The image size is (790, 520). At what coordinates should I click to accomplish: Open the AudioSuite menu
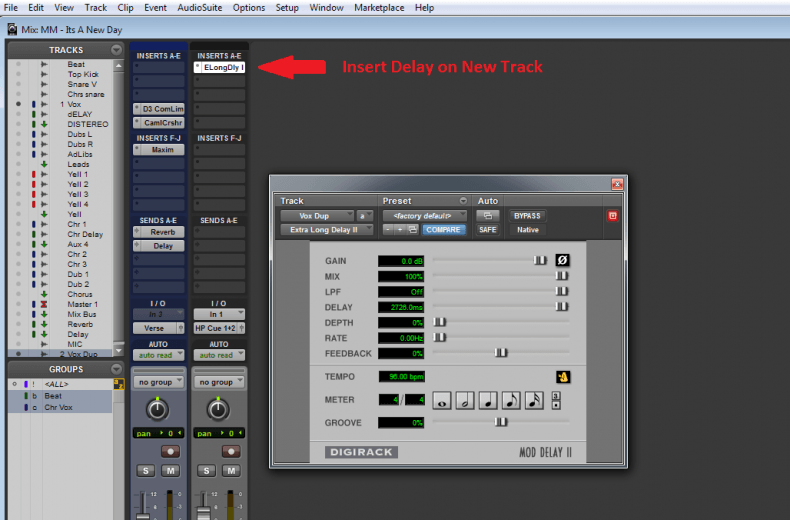pos(200,8)
